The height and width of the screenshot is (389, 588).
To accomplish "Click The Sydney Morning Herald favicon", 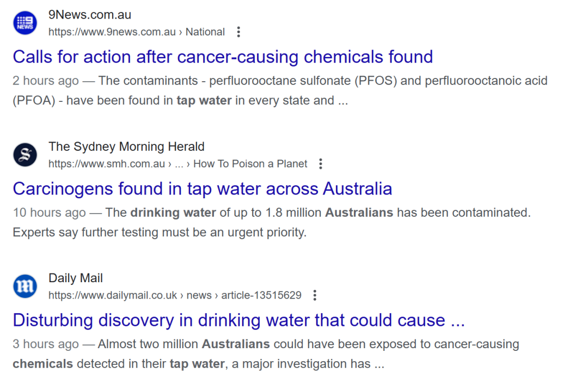I will (x=24, y=155).
